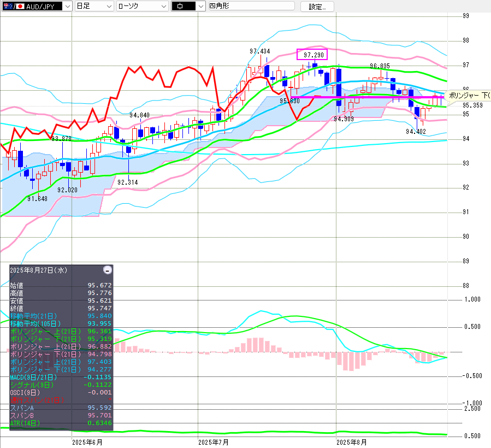The image size is (491, 448).
Task: Open the 設定... settings button
Action: coord(317,7)
